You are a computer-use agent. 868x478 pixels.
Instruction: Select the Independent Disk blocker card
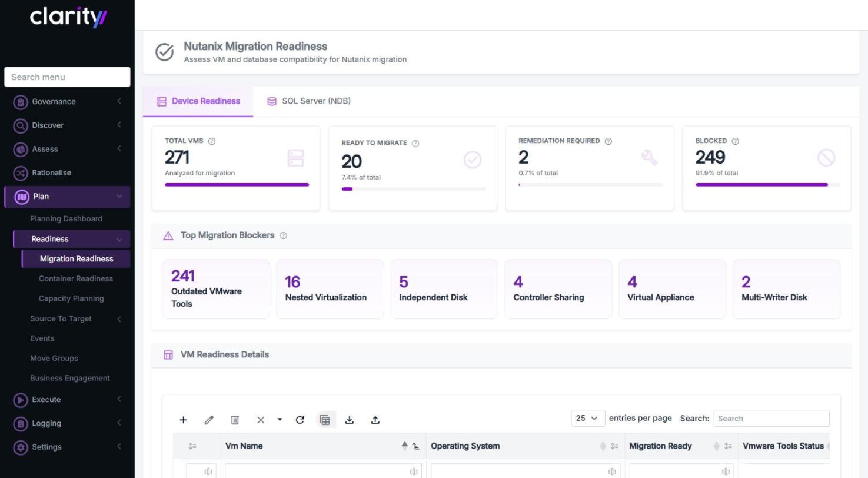444,289
